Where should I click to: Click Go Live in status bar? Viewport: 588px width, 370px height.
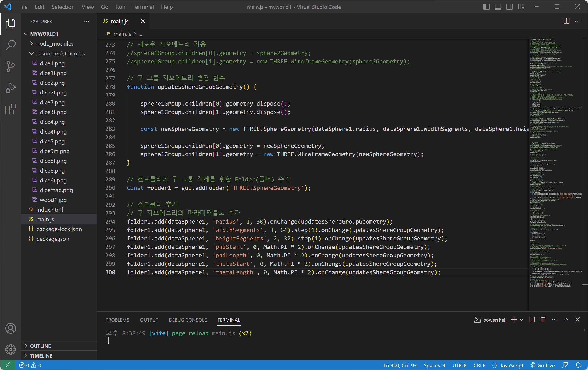543,365
